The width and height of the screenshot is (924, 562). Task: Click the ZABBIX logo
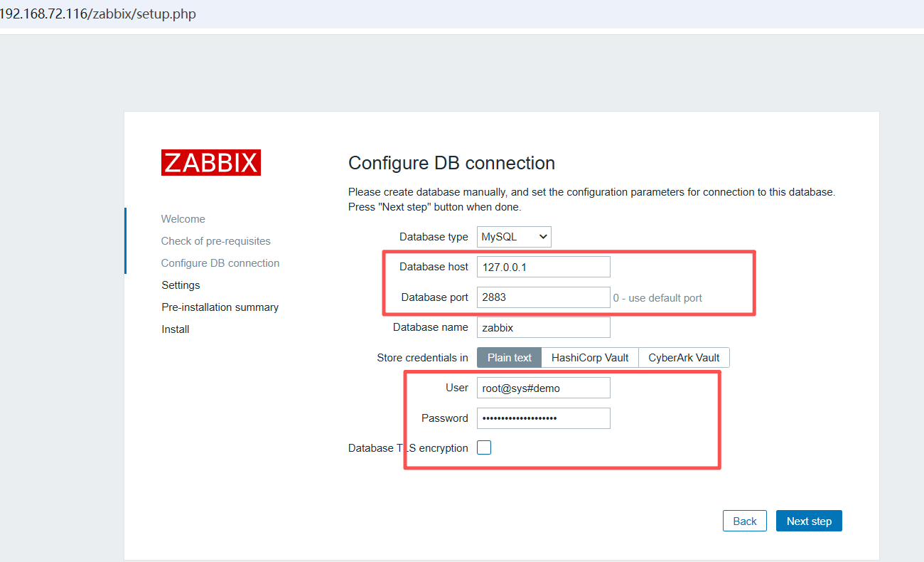click(x=210, y=163)
